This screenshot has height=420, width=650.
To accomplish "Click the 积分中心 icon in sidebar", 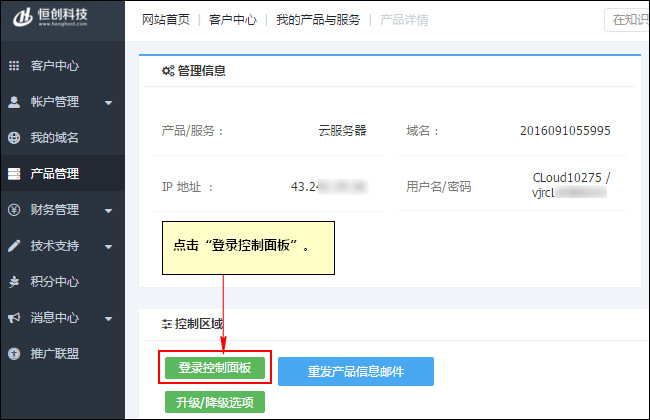I will point(14,282).
